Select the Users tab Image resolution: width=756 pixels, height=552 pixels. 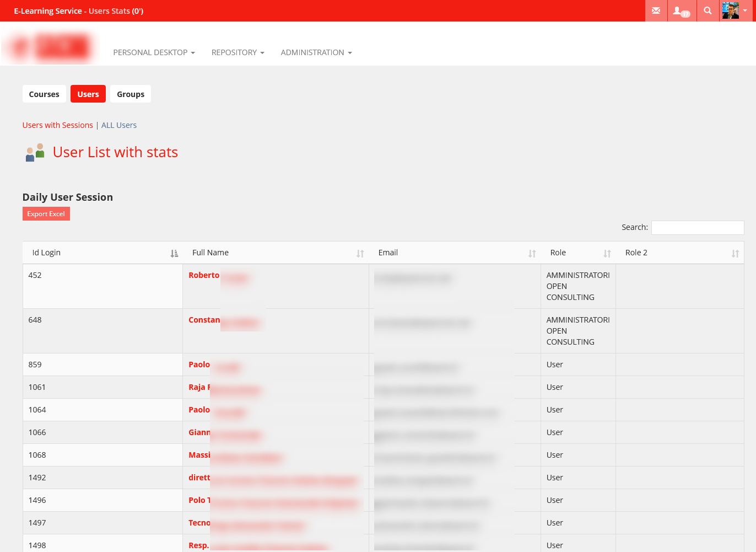tap(88, 94)
